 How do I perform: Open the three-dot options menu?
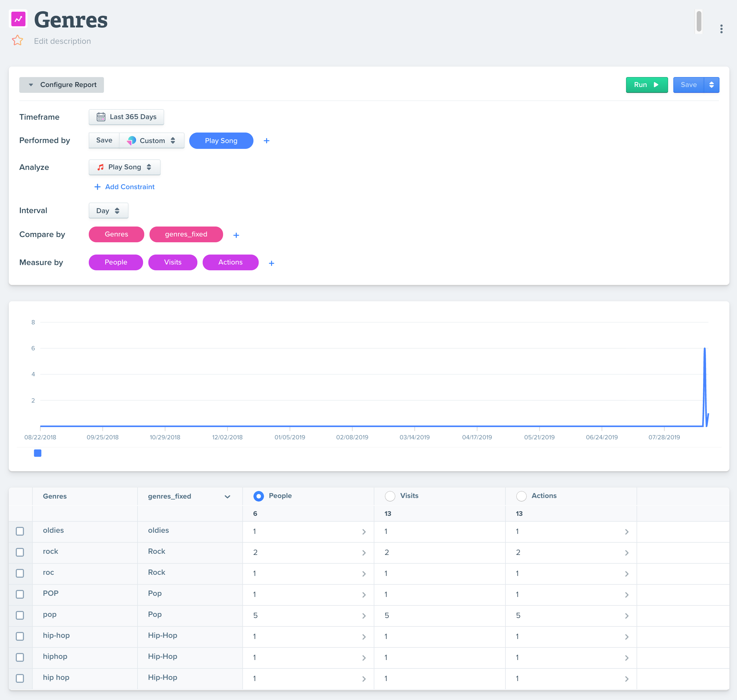click(721, 29)
